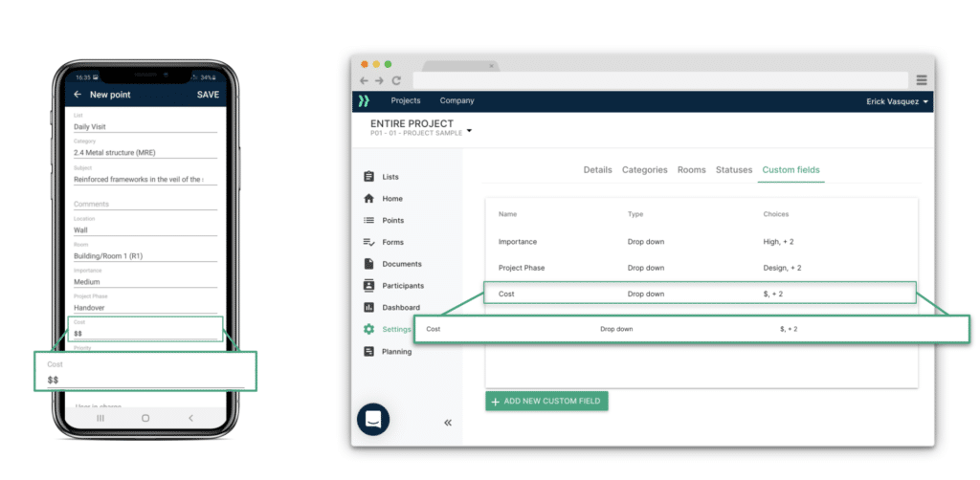Screen dimensions: 980x480
Task: Switch to the Categories tab
Action: [x=644, y=170]
